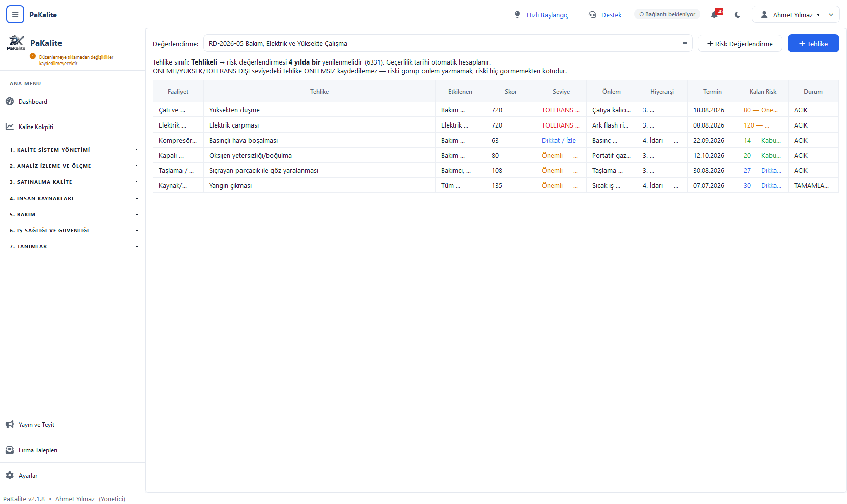
Task: Sort by the Skor column header
Action: pyautogui.click(x=511, y=92)
